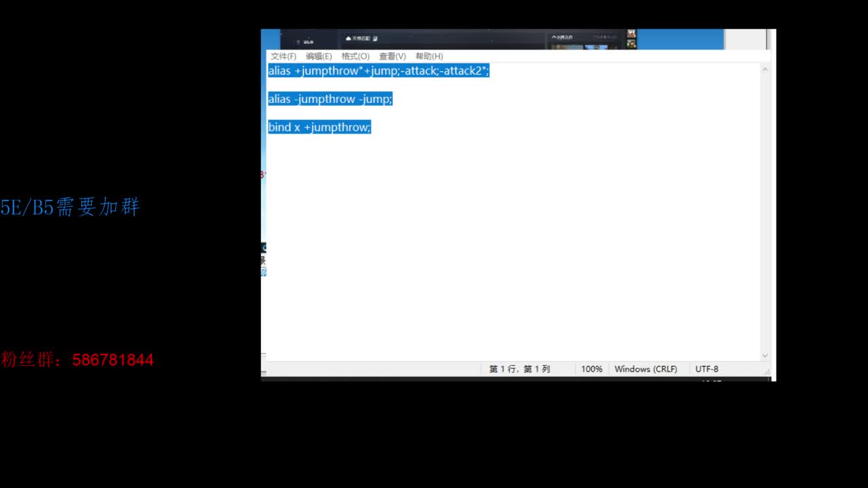Open the 编辑(E) menu
Image resolution: width=868 pixels, height=488 pixels.
coord(319,56)
